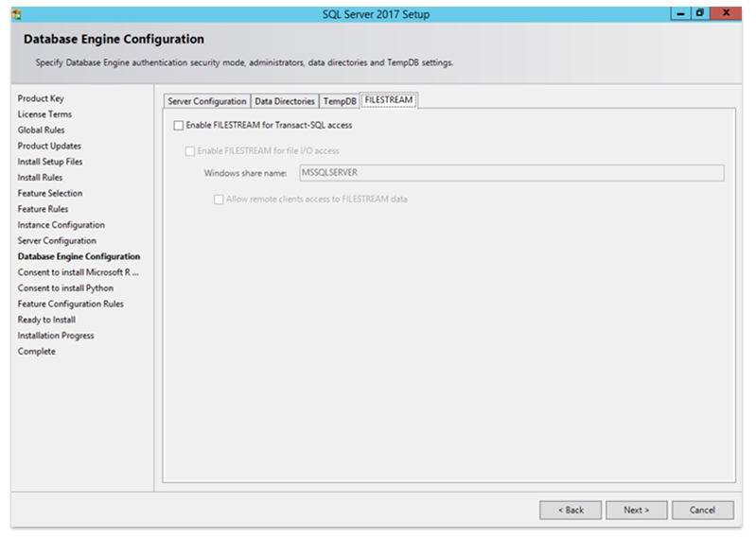Minimize the setup window

click(x=680, y=13)
